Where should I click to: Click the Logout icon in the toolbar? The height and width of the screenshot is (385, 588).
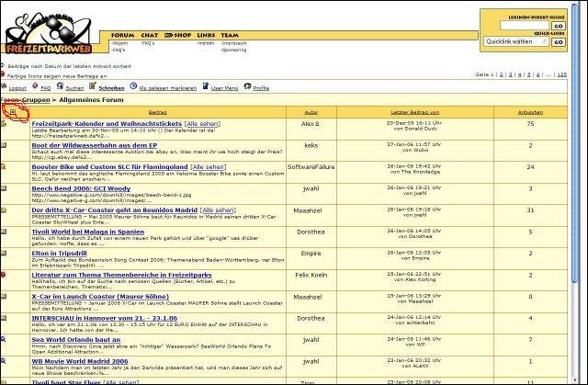(4, 86)
